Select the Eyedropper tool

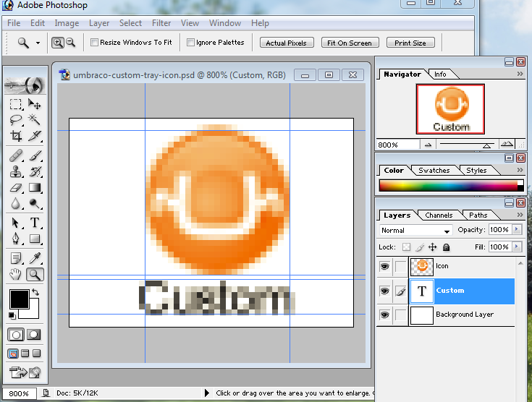pyautogui.click(x=34, y=258)
